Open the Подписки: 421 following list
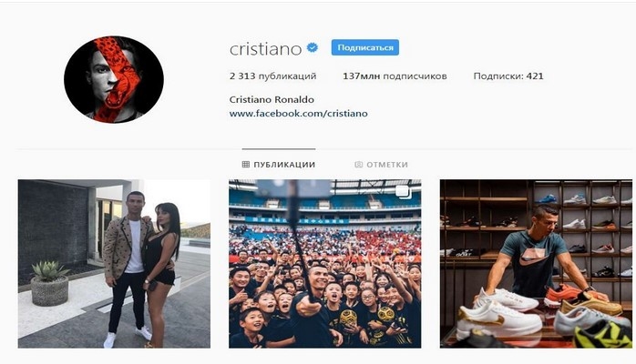This screenshot has width=636, height=364. [x=508, y=76]
